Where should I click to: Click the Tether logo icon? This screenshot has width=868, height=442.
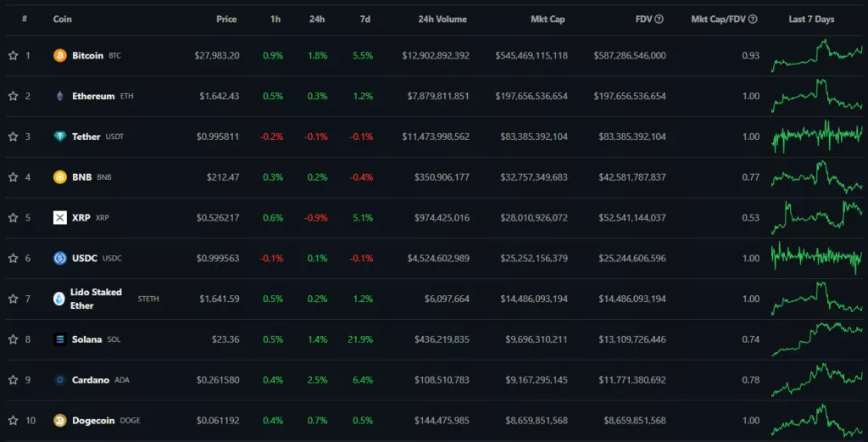tap(60, 137)
